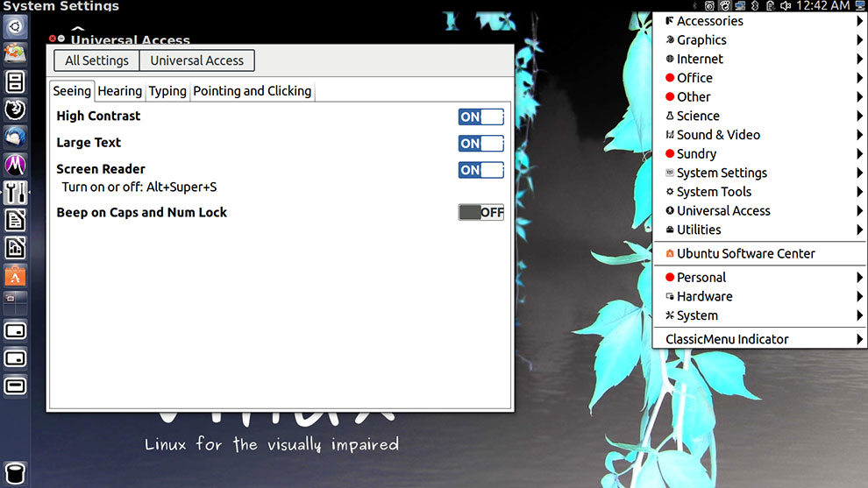Turn off the Large Text switch
868x488 pixels.
click(x=480, y=144)
